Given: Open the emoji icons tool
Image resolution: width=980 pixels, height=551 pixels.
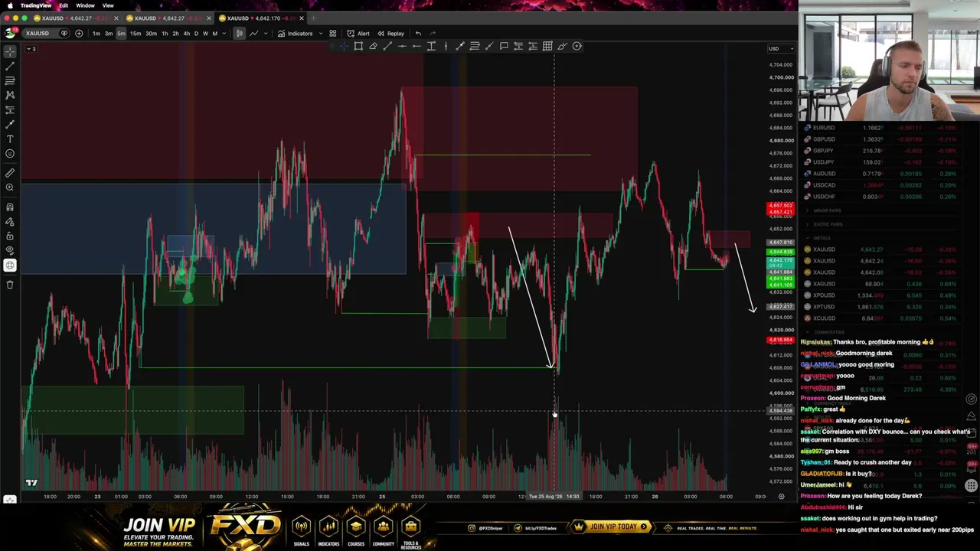Looking at the screenshot, I should point(10,153).
